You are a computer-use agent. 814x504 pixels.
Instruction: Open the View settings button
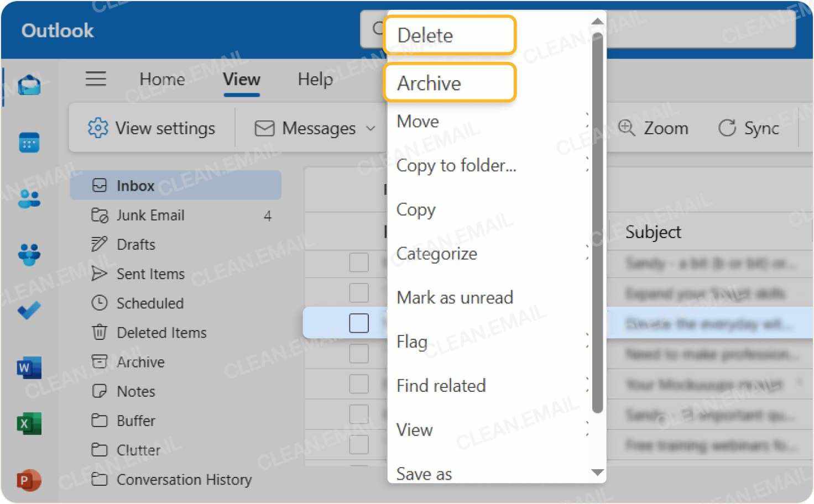tap(152, 128)
